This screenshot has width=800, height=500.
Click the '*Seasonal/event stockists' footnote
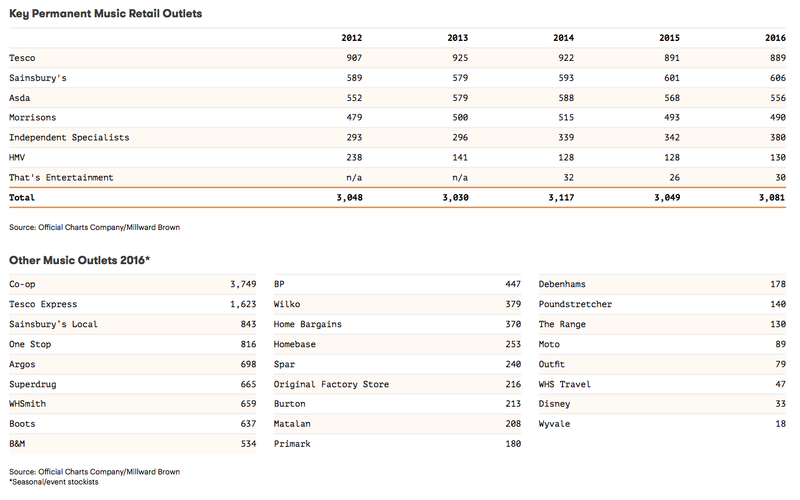tap(54, 482)
